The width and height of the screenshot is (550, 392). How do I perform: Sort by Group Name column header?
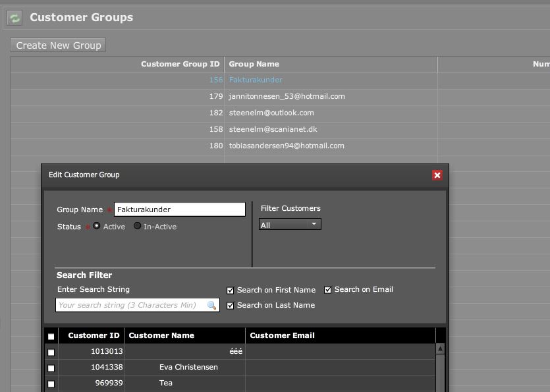pyautogui.click(x=254, y=64)
